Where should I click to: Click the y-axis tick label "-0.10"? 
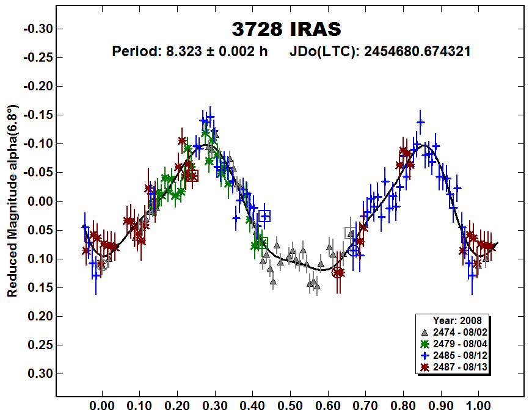tap(38, 144)
